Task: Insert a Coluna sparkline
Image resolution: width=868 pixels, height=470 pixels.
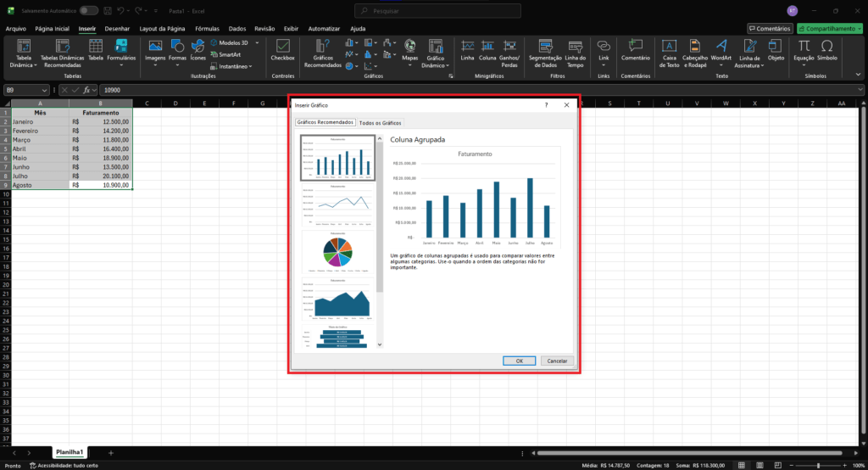Action: [487, 50]
